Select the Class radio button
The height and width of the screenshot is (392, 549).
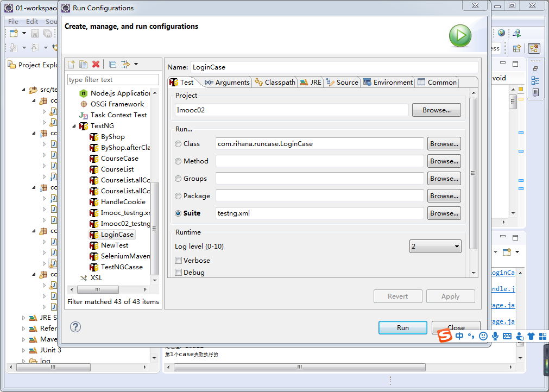pos(178,144)
